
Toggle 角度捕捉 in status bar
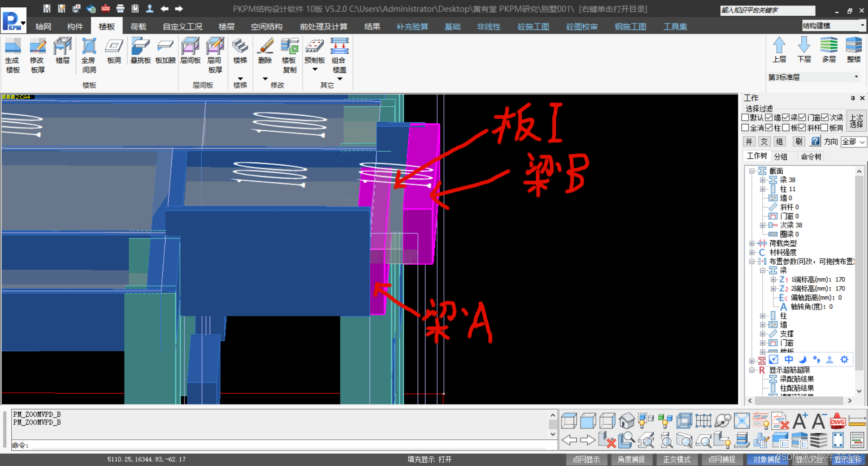pyautogui.click(x=632, y=459)
